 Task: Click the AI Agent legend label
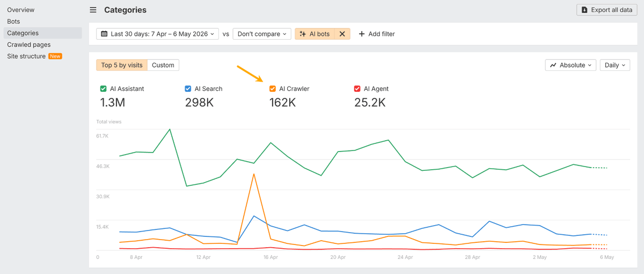pos(376,89)
